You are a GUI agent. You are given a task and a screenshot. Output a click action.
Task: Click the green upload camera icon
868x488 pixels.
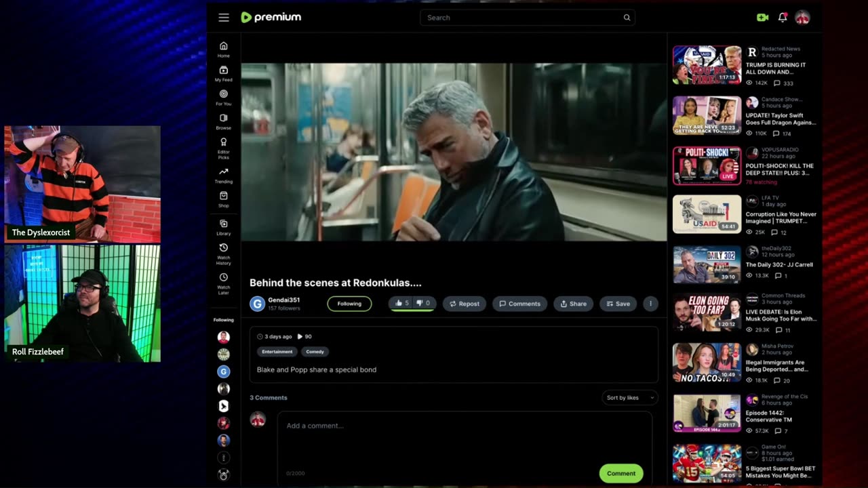click(762, 18)
